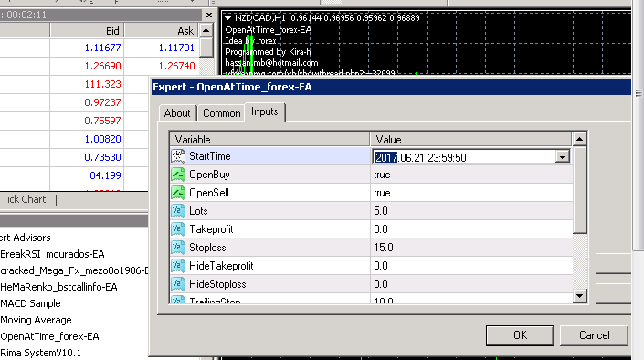Select the HideStoploss variable name
Image resolution: width=644 pixels, height=360 pixels.
[x=217, y=284]
